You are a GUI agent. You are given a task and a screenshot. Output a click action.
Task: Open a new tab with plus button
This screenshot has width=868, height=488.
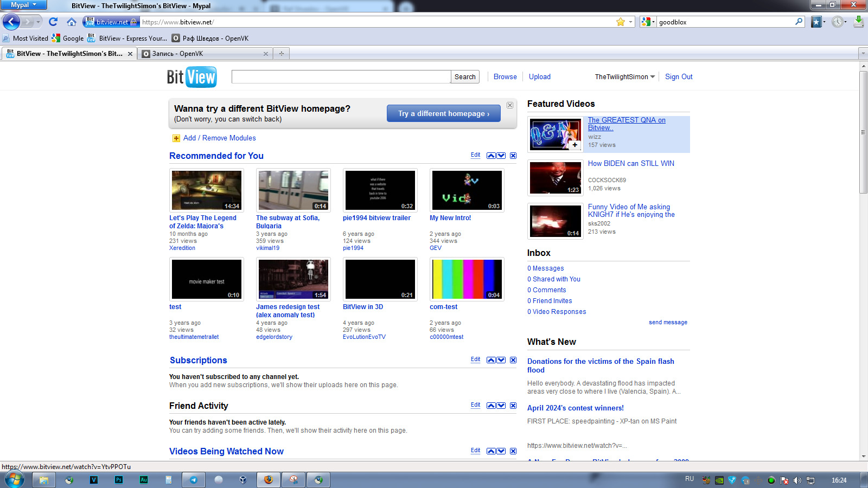point(281,54)
